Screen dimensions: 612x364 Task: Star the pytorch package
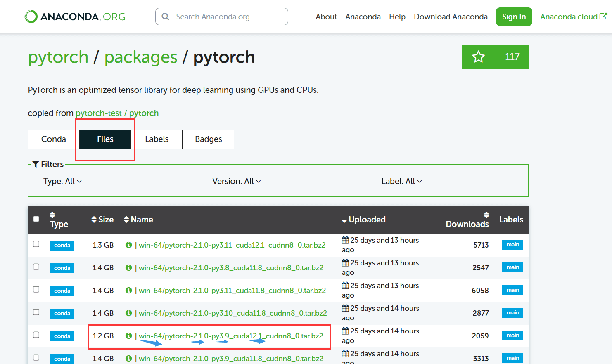pyautogui.click(x=478, y=57)
